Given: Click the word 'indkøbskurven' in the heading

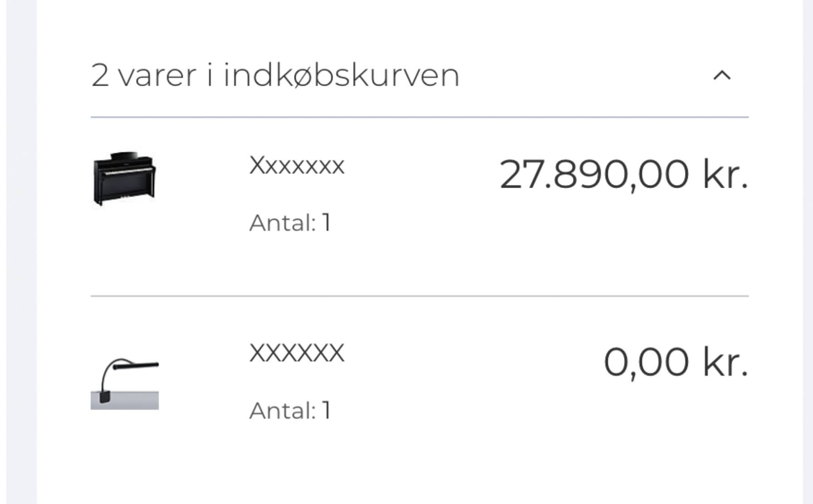Looking at the screenshot, I should pyautogui.click(x=342, y=75).
